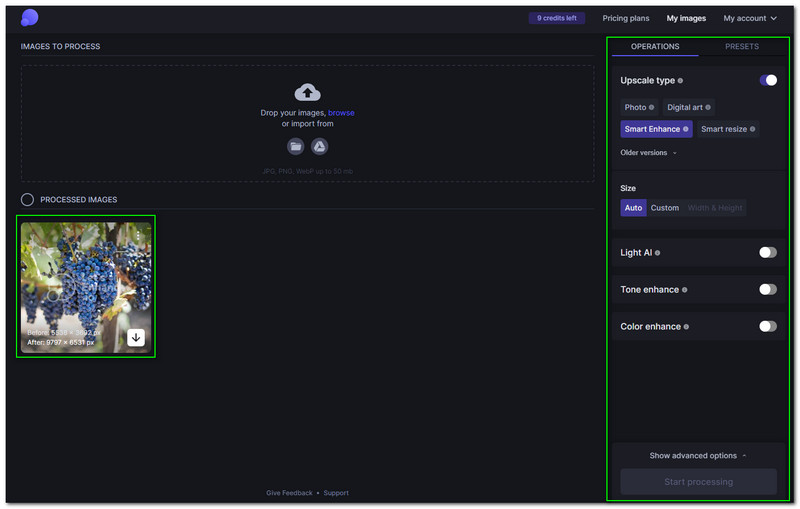Import images from Google Drive icon

pos(319,146)
